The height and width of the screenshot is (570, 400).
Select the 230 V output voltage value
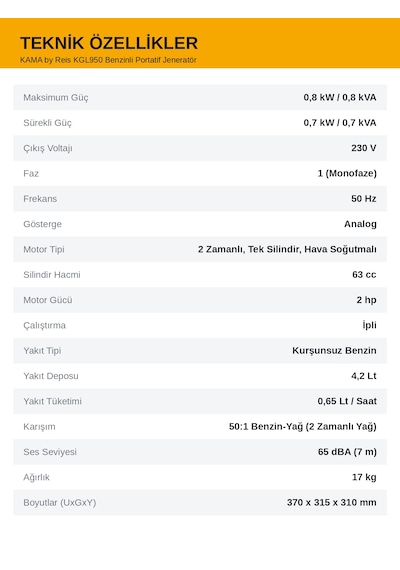tap(364, 148)
